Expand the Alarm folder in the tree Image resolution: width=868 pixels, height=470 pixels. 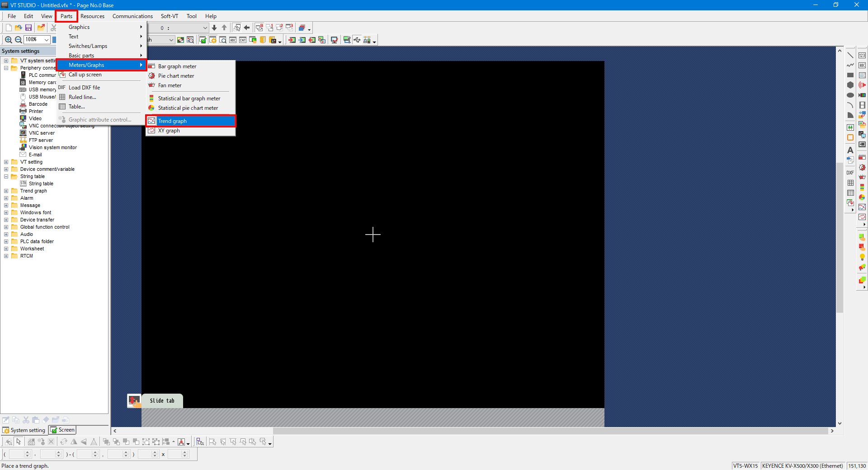coord(6,198)
